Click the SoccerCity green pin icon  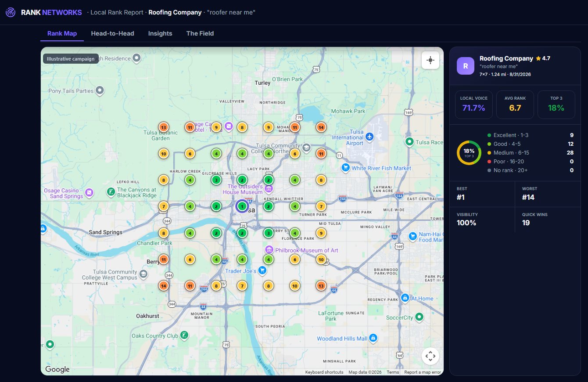419,317
